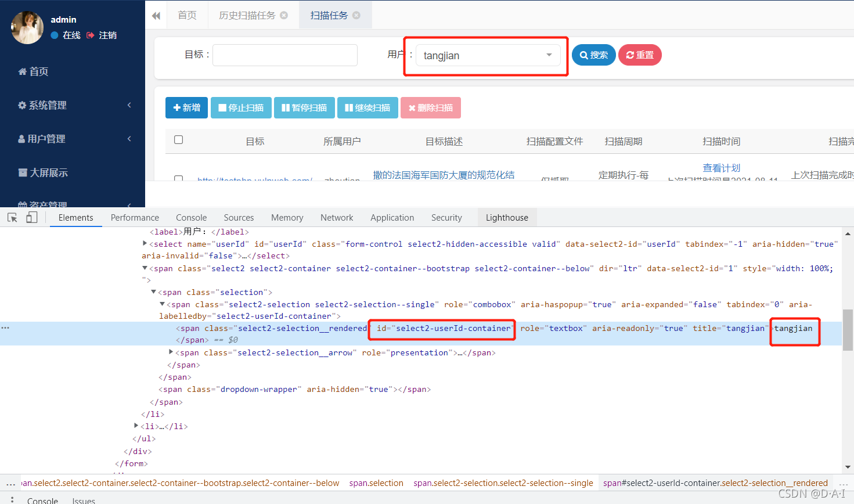854x504 pixels.
Task: Click the 继续扫描 button
Action: pos(367,107)
